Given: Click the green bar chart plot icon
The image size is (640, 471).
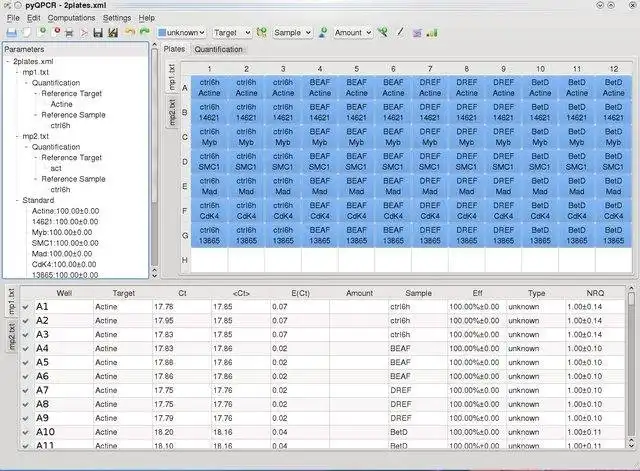Looking at the screenshot, I should [432, 33].
